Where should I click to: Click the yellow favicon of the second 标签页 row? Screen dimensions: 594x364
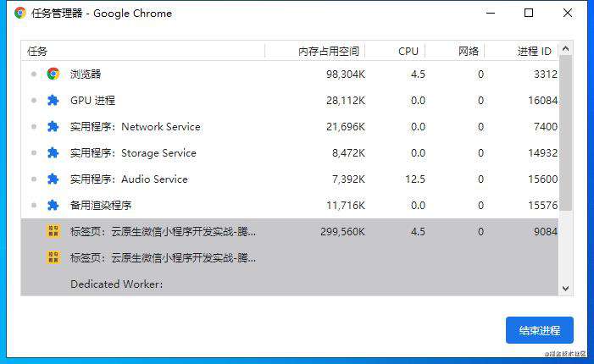click(53, 257)
